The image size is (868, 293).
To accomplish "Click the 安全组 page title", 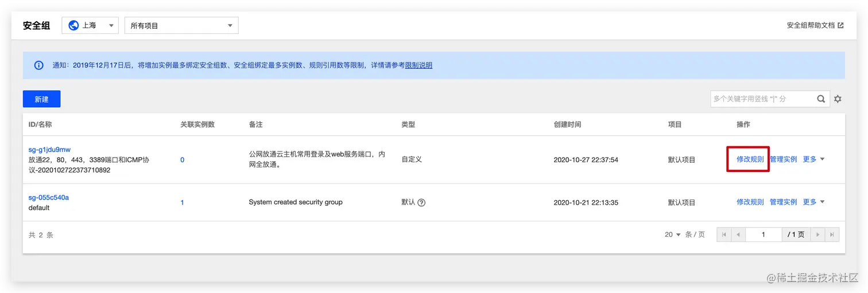I will click(x=37, y=26).
